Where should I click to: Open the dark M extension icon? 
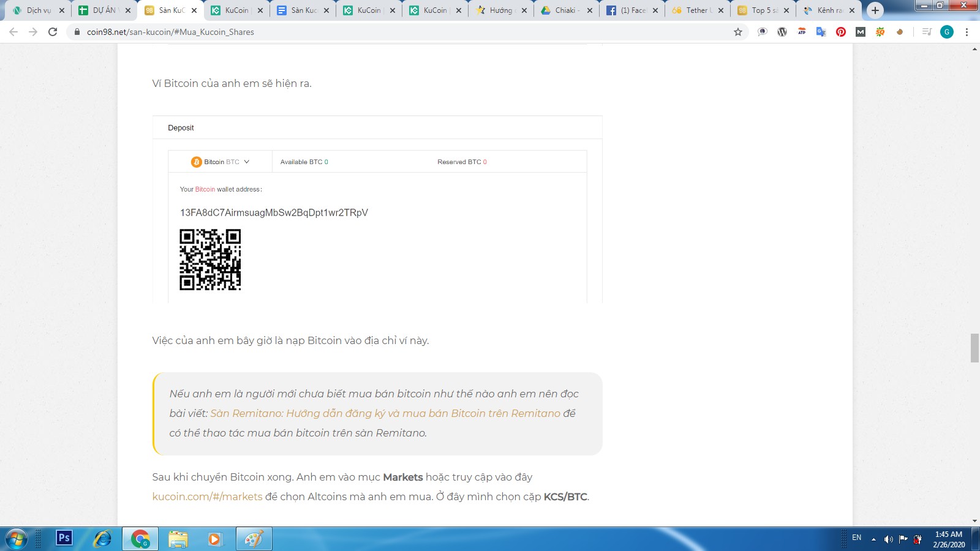point(861,32)
